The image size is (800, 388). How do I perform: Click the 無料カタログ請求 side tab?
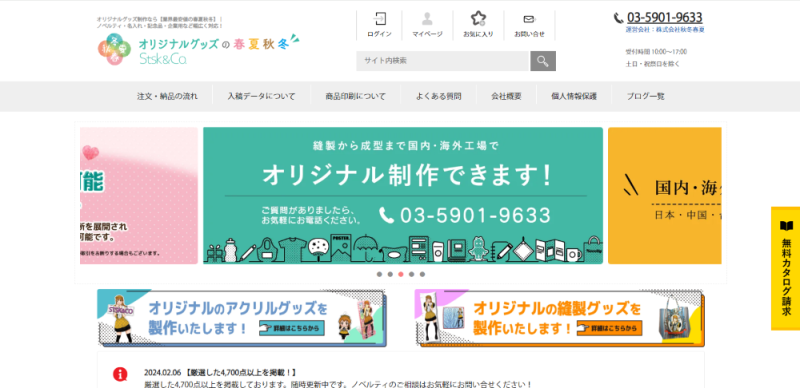[785, 269]
